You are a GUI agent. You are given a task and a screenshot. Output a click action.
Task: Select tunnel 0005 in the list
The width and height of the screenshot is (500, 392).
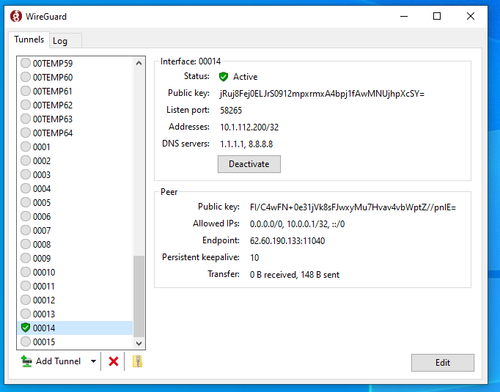tap(76, 203)
